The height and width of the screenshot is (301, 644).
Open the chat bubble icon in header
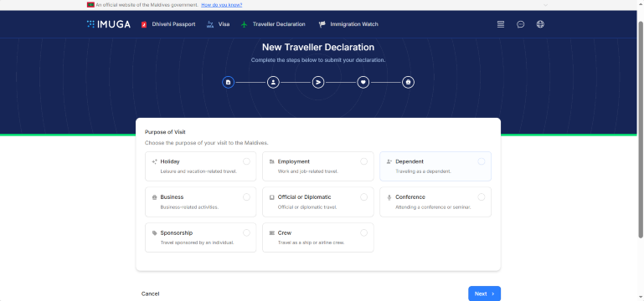click(520, 24)
